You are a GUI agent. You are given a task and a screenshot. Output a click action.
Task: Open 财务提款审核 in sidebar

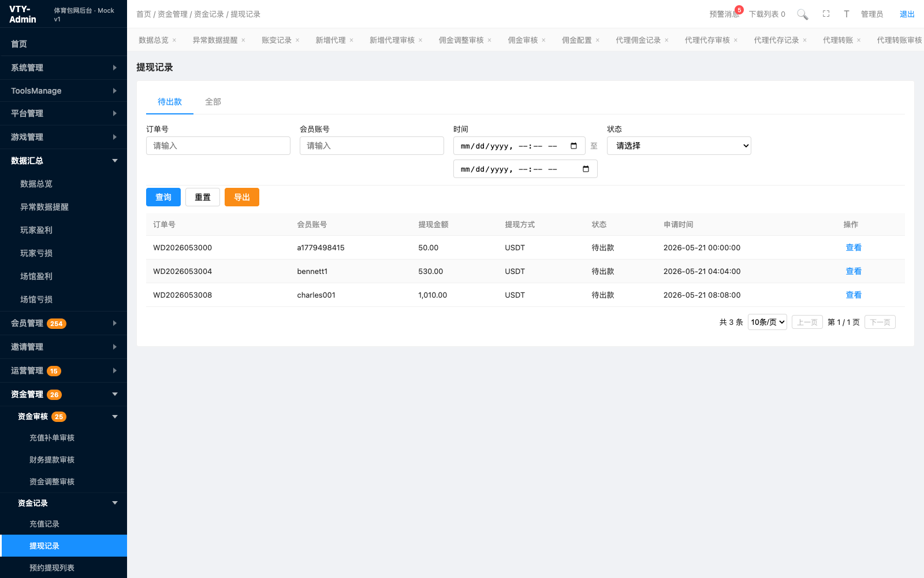pos(64,460)
